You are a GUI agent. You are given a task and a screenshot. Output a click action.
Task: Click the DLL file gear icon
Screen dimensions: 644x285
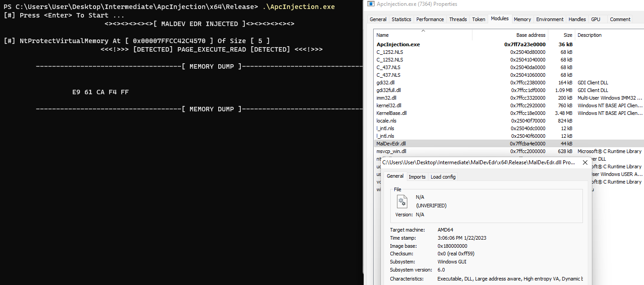[x=402, y=201]
